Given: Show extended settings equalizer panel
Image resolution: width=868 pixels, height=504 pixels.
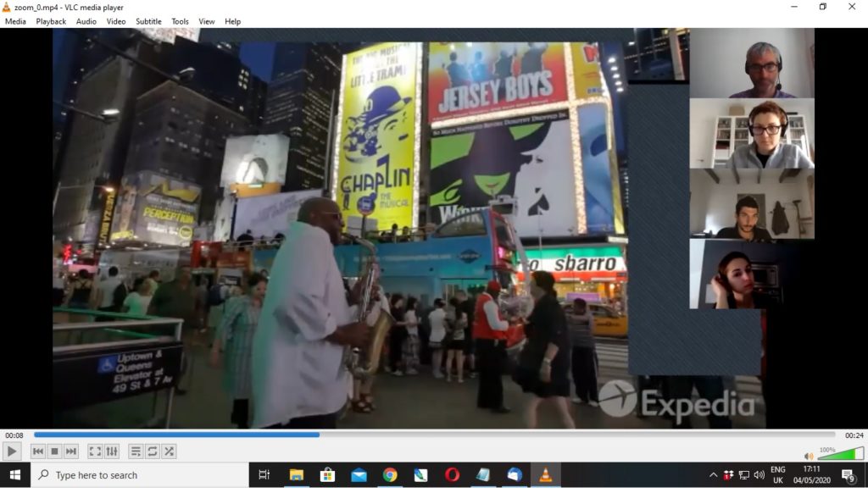Looking at the screenshot, I should coord(112,451).
